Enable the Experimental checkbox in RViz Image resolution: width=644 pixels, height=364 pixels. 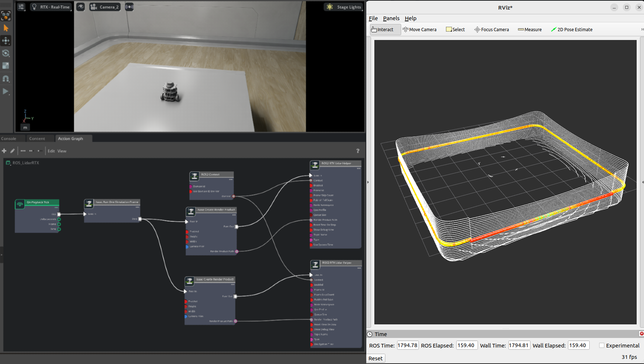pyautogui.click(x=601, y=345)
